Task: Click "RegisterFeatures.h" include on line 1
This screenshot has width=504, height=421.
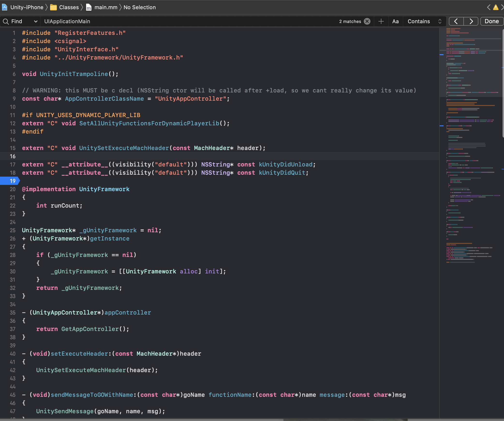Action: point(90,33)
